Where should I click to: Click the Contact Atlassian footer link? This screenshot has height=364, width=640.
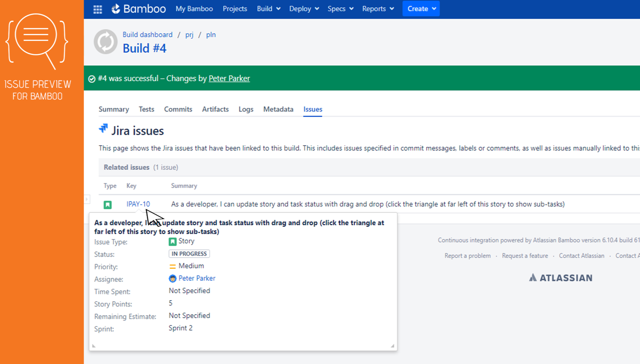click(x=582, y=256)
